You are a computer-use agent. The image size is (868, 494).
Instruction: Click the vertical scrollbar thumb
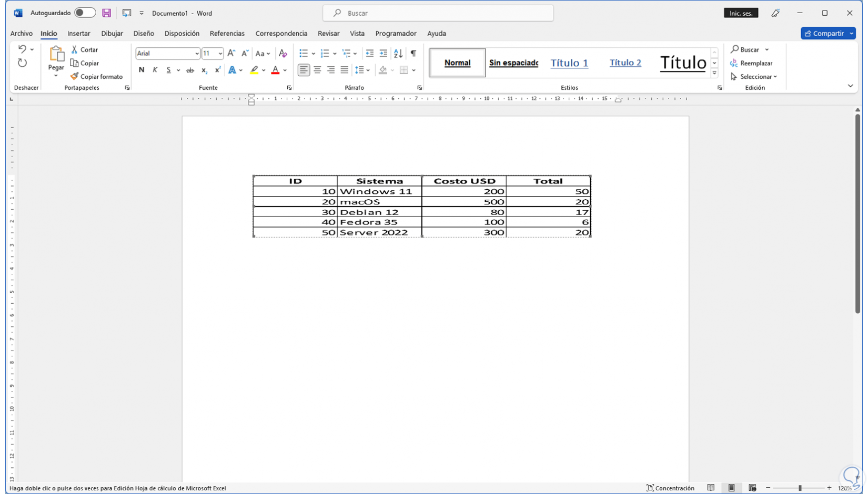coord(858,213)
